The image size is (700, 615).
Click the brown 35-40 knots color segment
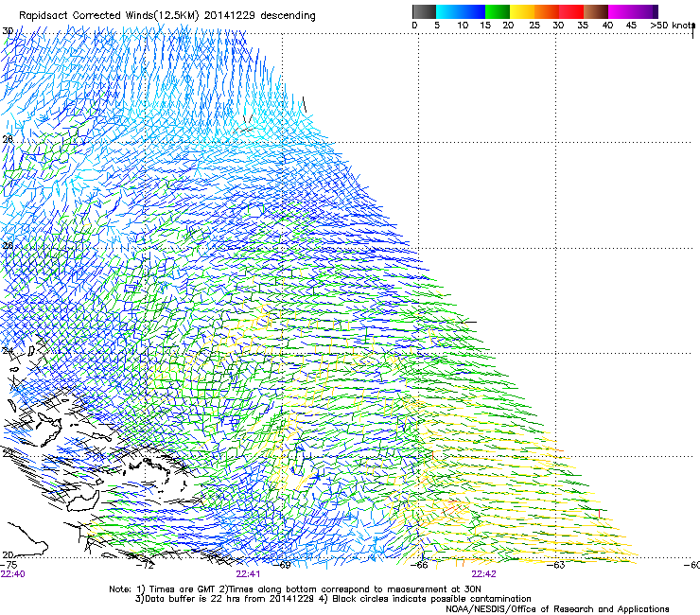[x=596, y=11]
